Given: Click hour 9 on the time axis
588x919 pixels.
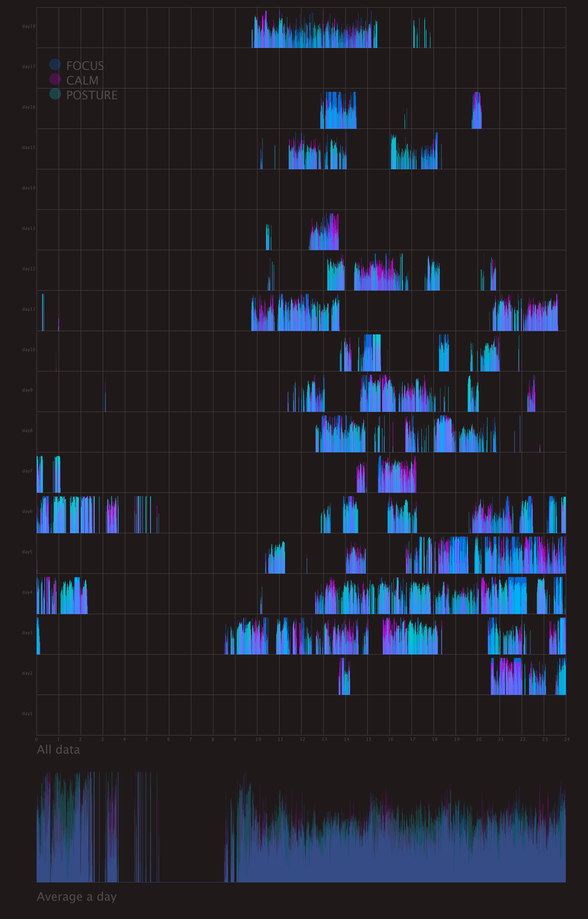Looking at the screenshot, I should coord(235,739).
